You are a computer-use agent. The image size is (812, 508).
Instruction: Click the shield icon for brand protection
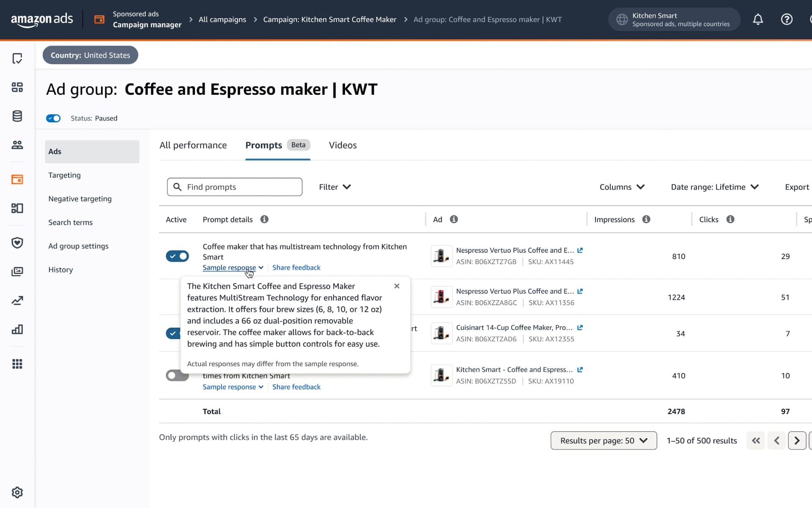17,243
